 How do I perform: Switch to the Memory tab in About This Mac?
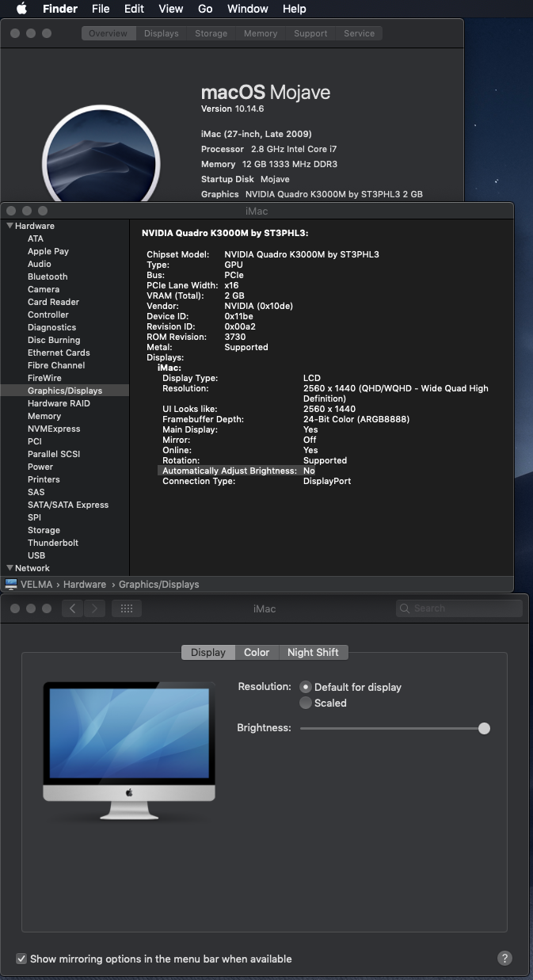261,33
